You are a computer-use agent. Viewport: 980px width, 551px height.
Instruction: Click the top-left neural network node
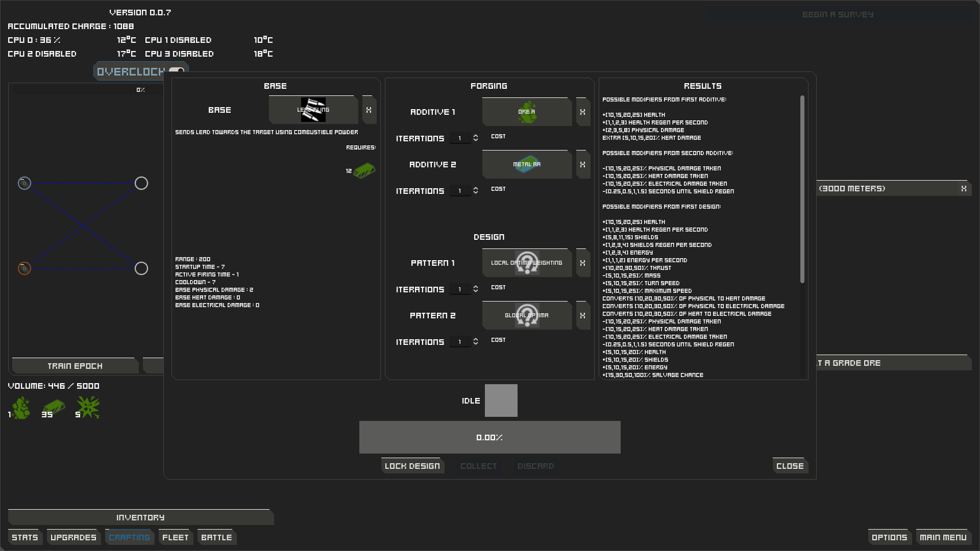click(24, 183)
